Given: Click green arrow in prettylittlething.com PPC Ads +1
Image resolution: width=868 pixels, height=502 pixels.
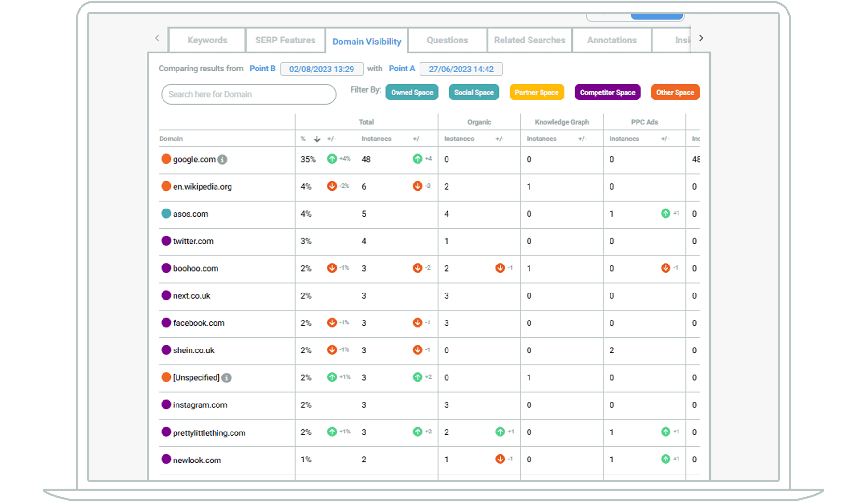Looking at the screenshot, I should tap(665, 432).
